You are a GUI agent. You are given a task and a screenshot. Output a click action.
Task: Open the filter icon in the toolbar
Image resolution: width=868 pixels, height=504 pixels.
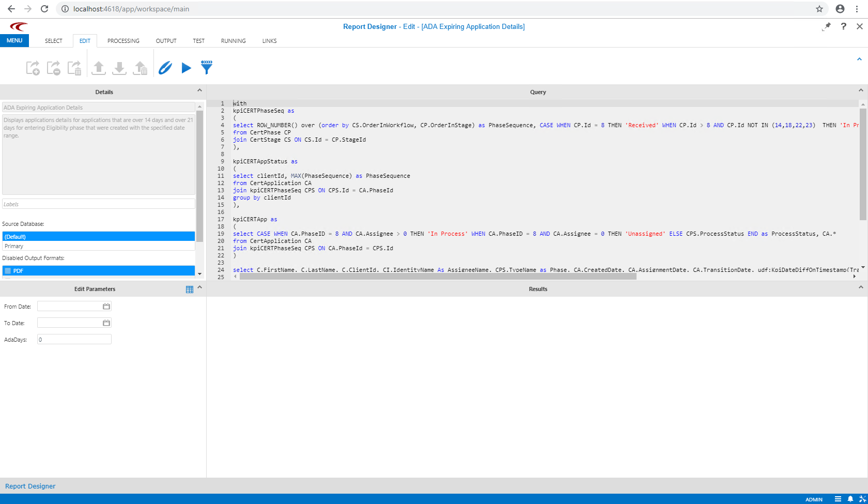[206, 67]
